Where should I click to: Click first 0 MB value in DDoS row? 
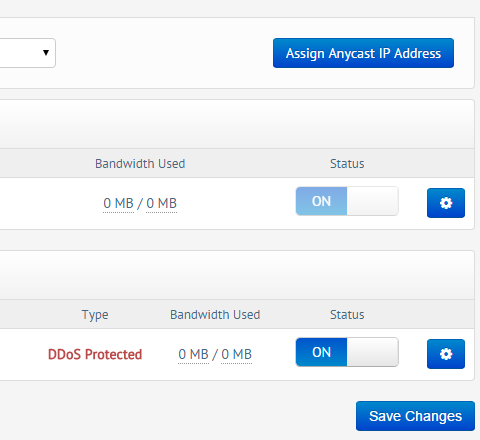[x=193, y=354]
